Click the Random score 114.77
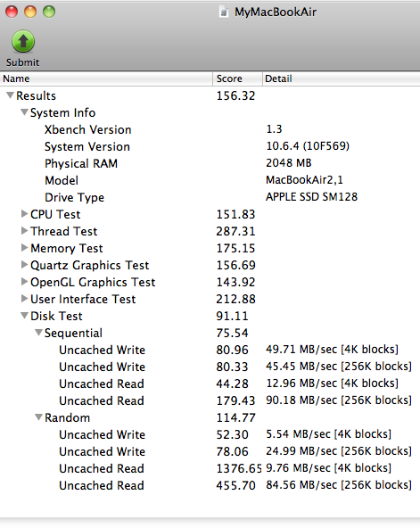Image resolution: width=420 pixels, height=528 pixels. click(235, 417)
